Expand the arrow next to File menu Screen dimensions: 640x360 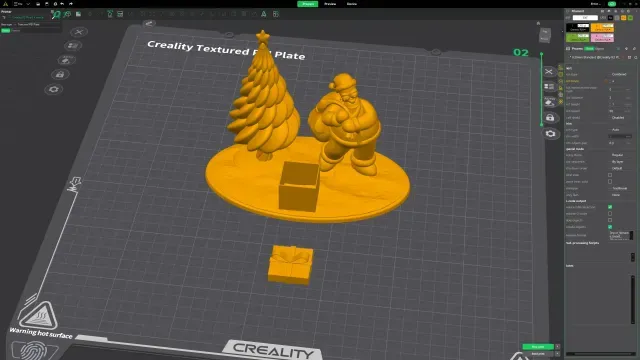pos(28,4)
